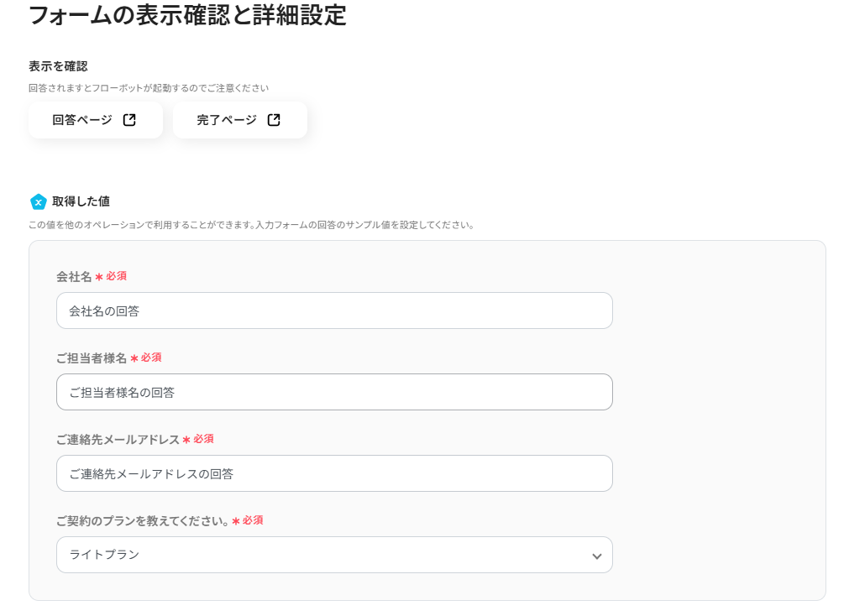
Task: Focus the 会社名の回答 input field
Action: click(x=334, y=311)
